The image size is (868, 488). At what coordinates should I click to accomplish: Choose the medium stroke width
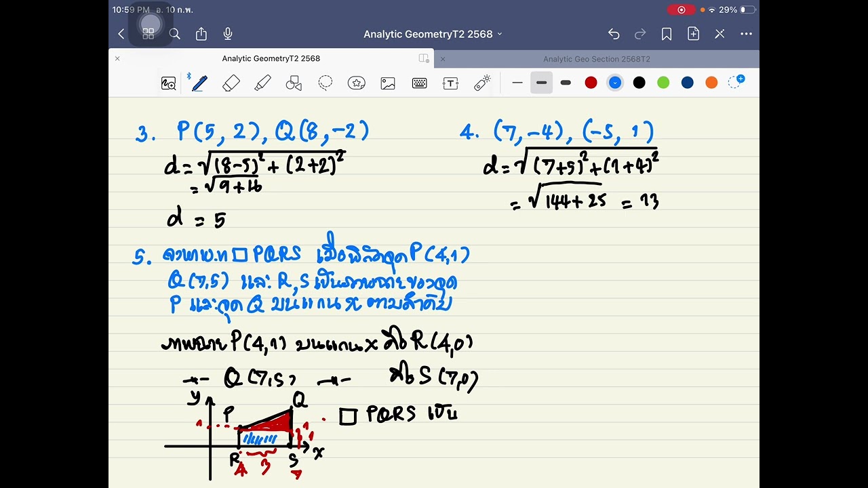pos(541,83)
